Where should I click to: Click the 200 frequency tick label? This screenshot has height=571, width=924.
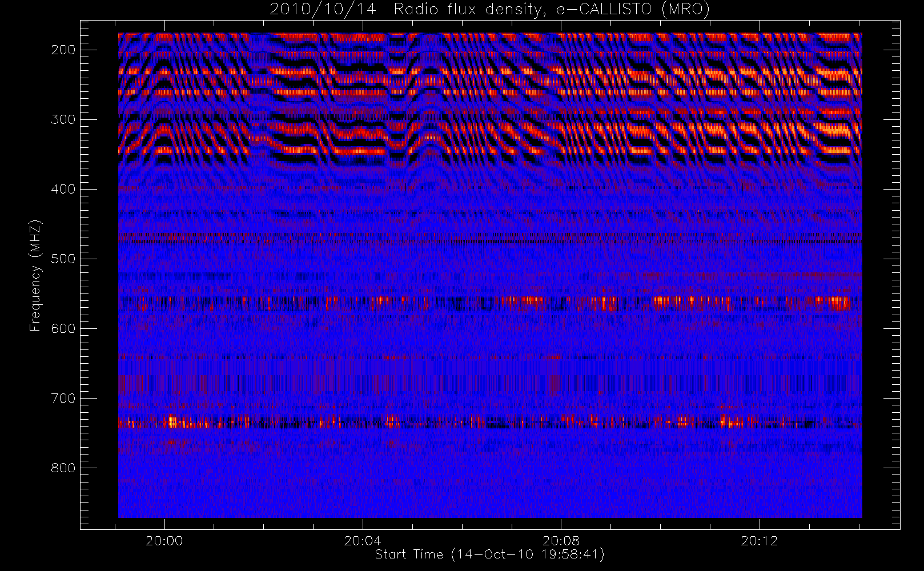click(63, 50)
